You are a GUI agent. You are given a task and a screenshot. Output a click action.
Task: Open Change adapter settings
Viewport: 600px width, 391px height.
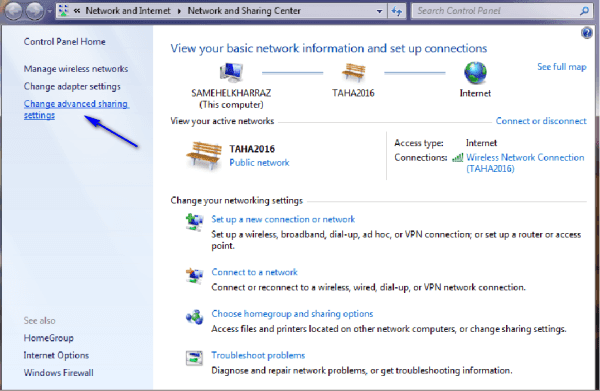[x=72, y=86]
